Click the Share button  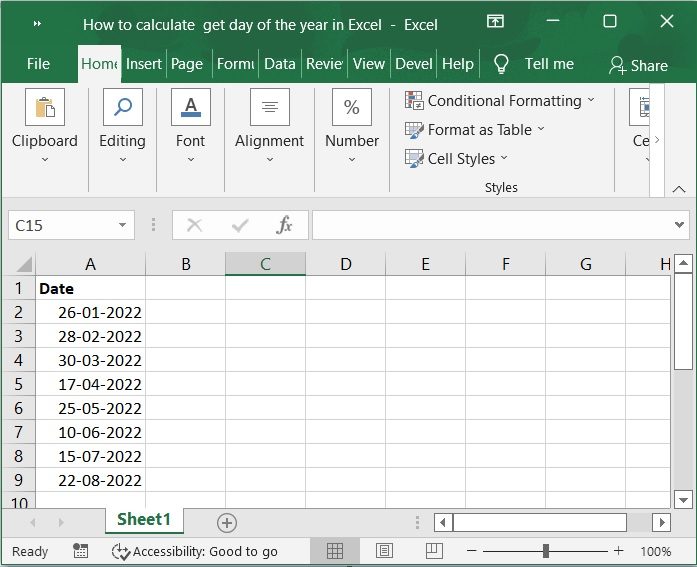(638, 65)
